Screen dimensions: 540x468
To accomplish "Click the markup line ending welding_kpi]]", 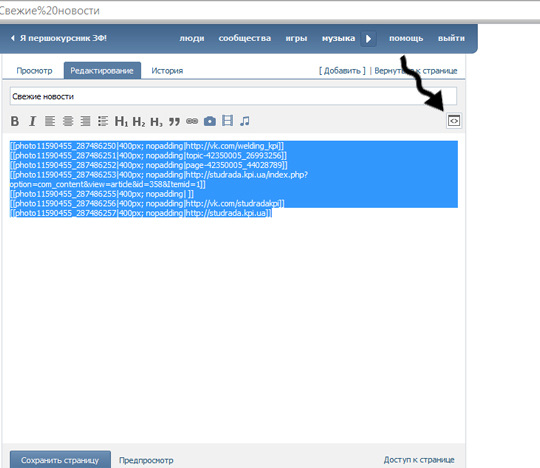I will [147, 146].
